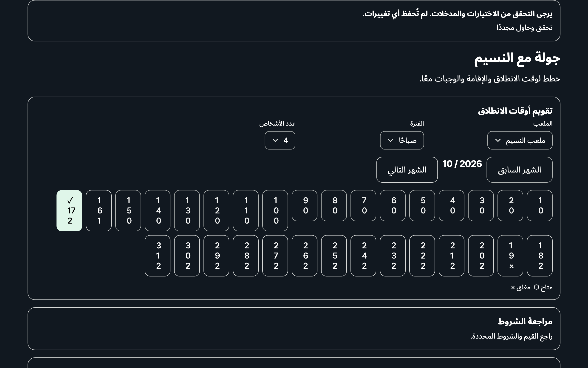This screenshot has height=368, width=588.
Task: Select day 18 in the calendar
Action: (x=540, y=256)
